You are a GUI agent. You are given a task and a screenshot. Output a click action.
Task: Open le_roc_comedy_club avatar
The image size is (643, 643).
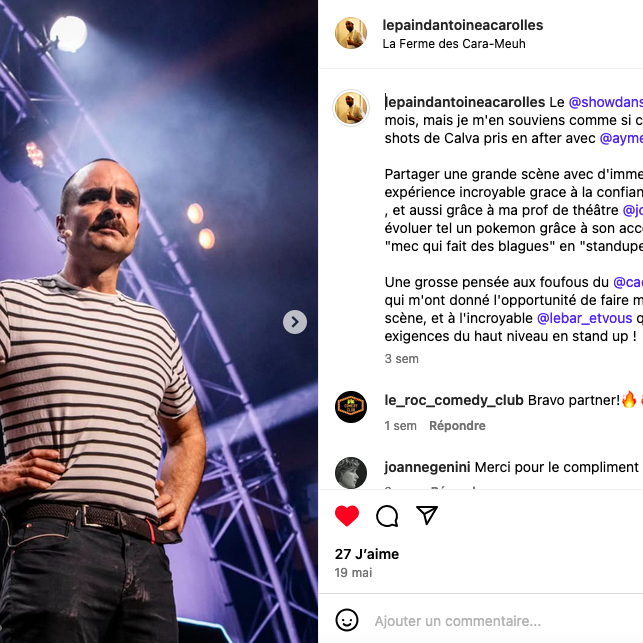[x=351, y=407]
